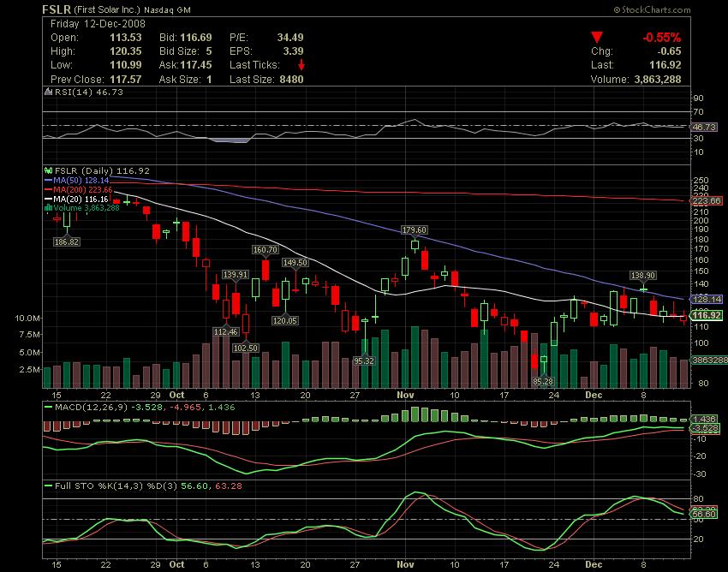Select the FSLR ticker symbol in title
The width and height of the screenshot is (728, 572).
pyautogui.click(x=57, y=9)
